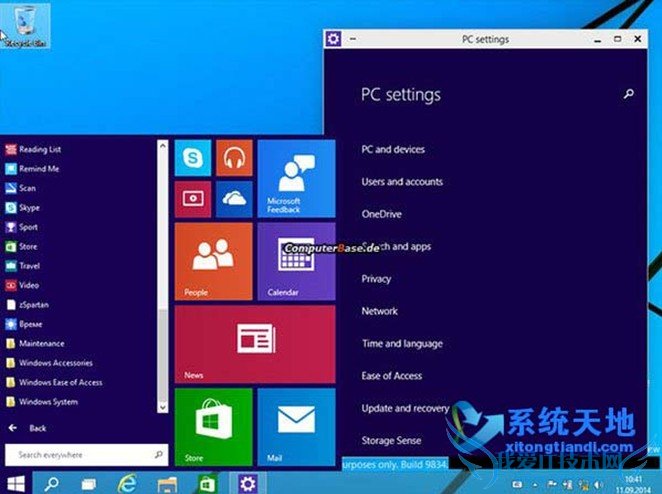Click the gear icon in PC settings title bar
This screenshot has height=494, width=662.
click(x=333, y=39)
